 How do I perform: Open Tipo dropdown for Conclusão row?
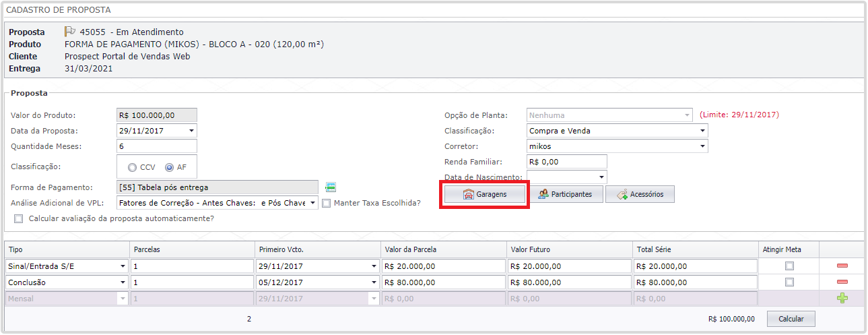click(122, 282)
